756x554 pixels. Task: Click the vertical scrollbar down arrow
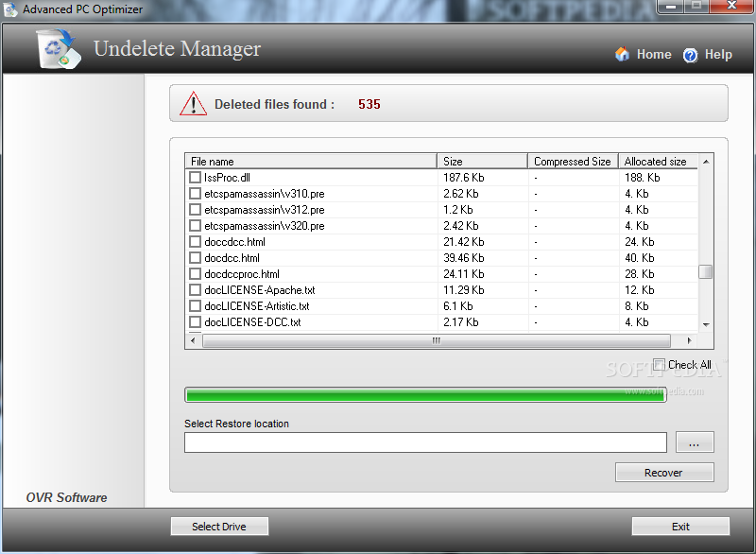(706, 325)
